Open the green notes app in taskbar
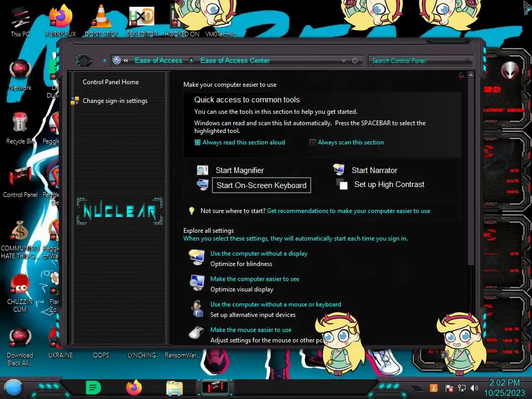This screenshot has width=532, height=399. [x=94, y=388]
